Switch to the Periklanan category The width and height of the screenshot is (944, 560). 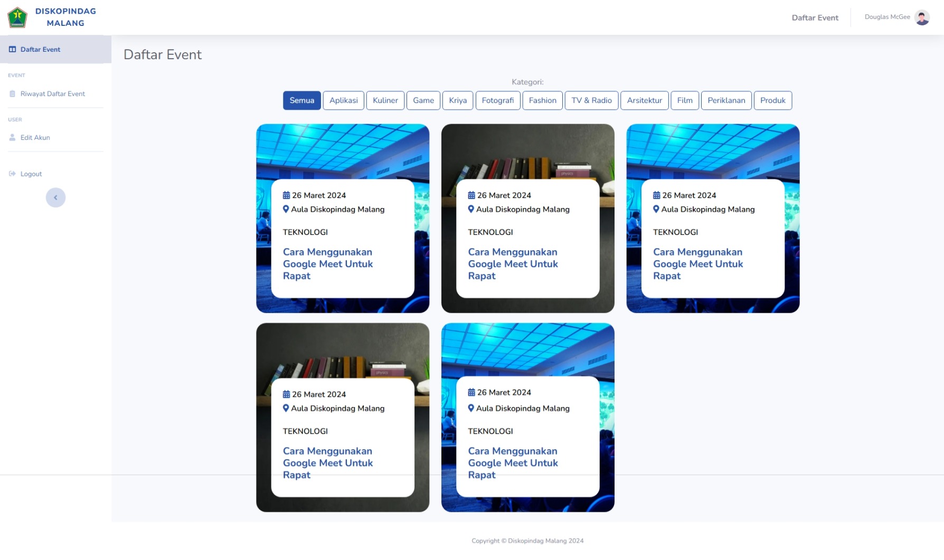click(x=726, y=100)
